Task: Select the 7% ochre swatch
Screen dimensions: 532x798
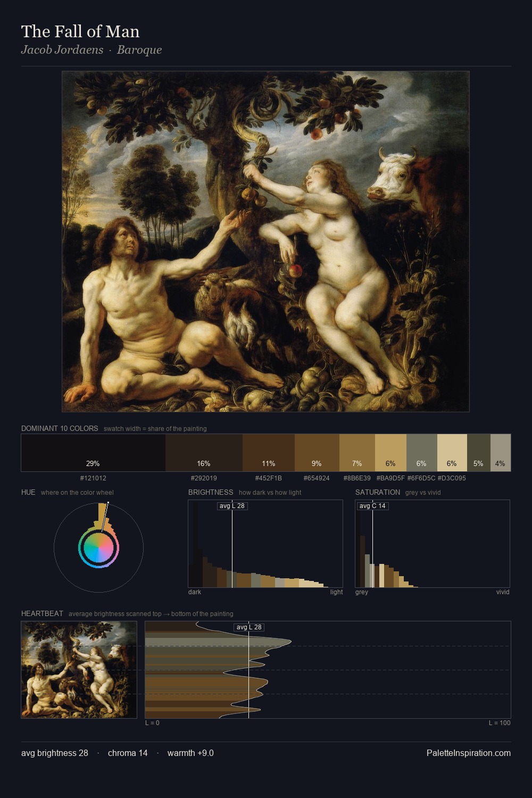Action: click(357, 453)
